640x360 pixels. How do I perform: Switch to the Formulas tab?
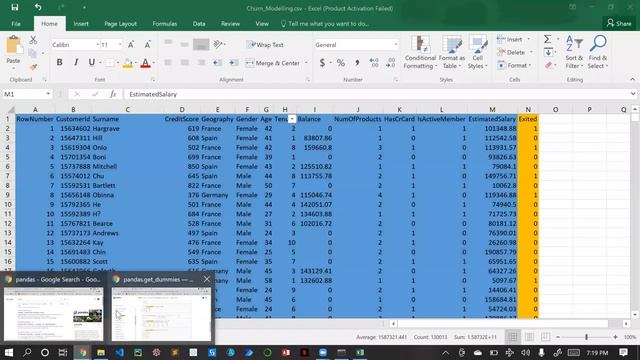pos(164,24)
